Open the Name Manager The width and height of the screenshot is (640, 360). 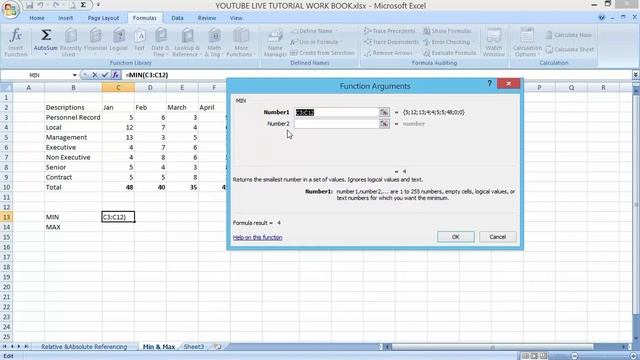(x=275, y=42)
